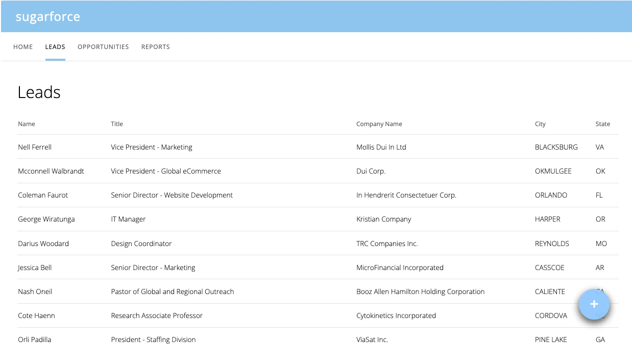This screenshot has width=632, height=364.
Task: Select lead Orli Padilla
Action: [35, 339]
